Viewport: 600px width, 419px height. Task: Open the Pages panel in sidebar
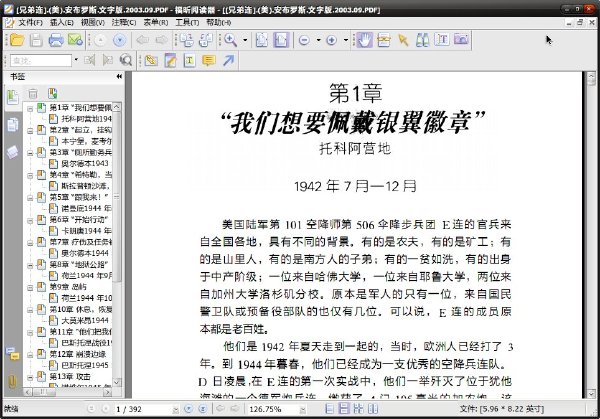click(x=12, y=124)
